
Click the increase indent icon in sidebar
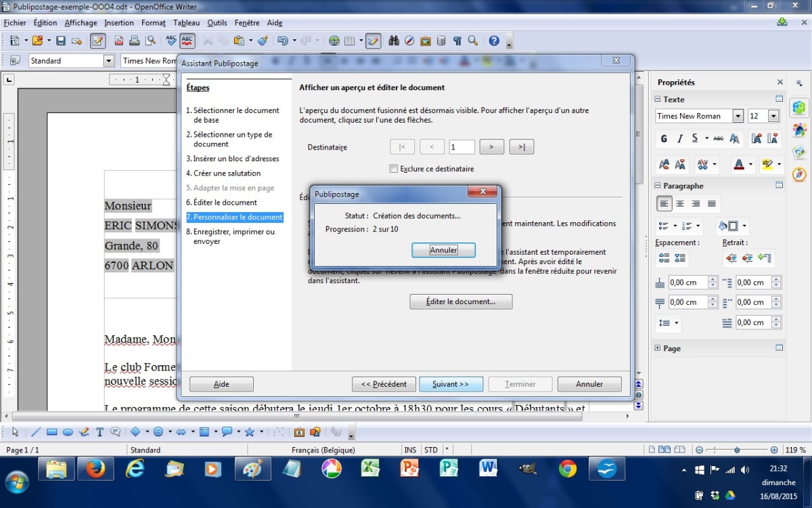pos(731,258)
